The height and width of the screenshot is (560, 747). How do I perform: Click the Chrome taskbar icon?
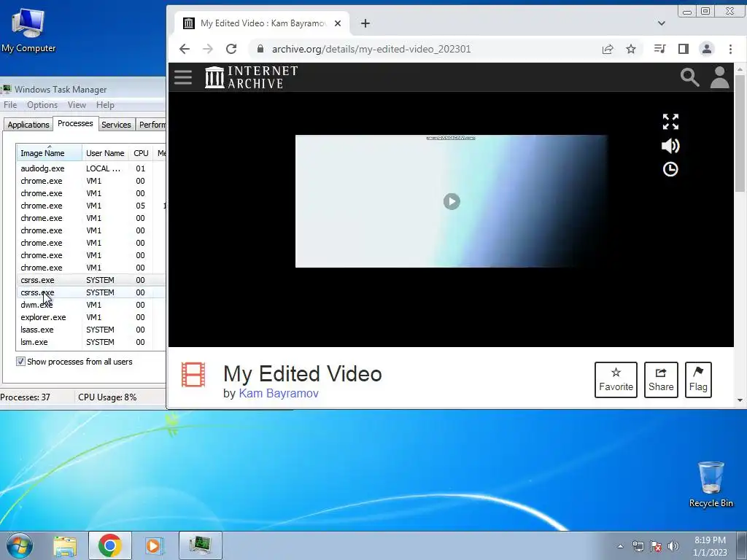pos(109,545)
